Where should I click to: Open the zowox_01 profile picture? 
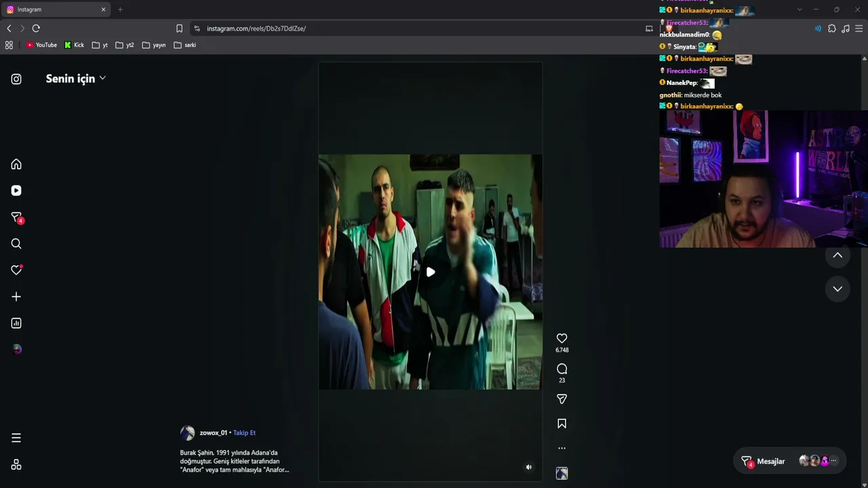(187, 433)
